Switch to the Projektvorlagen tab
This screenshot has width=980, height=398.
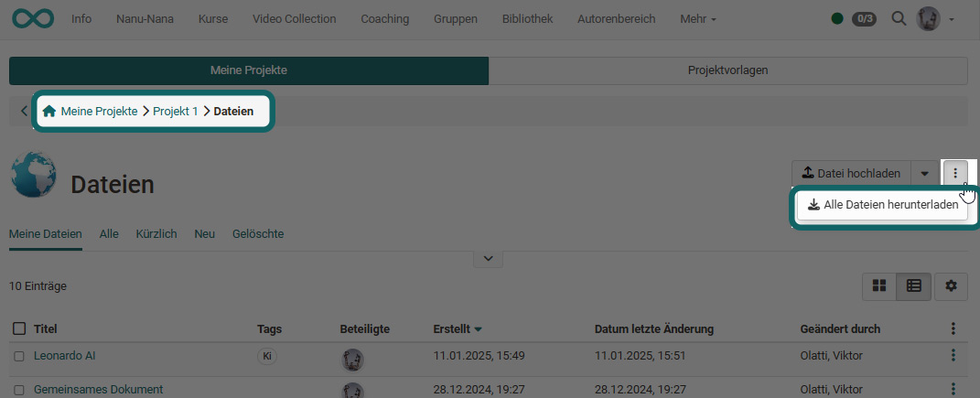[x=727, y=70]
